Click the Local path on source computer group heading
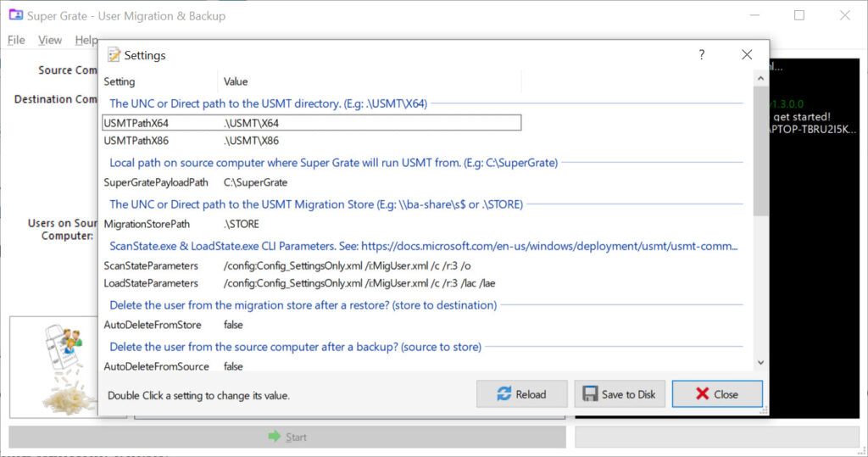The image size is (868, 457). tap(333, 163)
